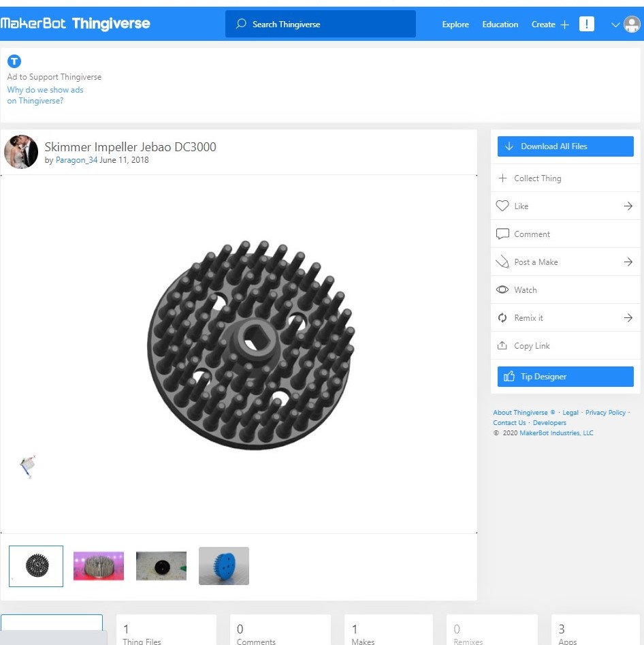Screen dimensions: 644x645
Task: Open the About Thingiverse link
Action: tap(520, 412)
